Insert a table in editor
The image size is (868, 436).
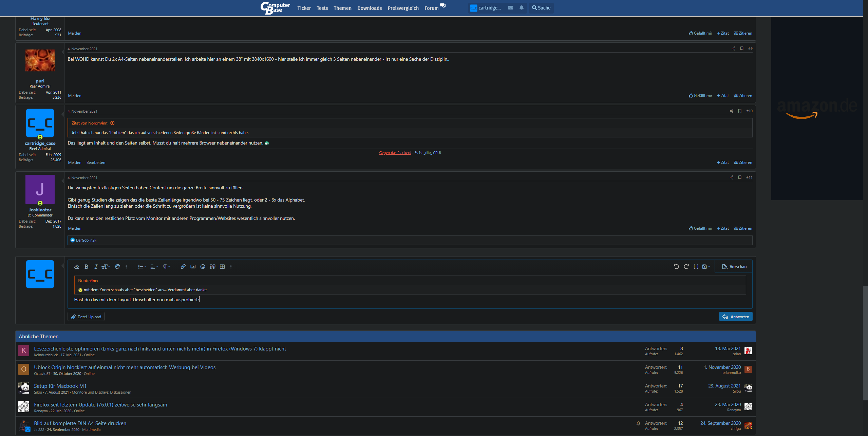pyautogui.click(x=222, y=267)
